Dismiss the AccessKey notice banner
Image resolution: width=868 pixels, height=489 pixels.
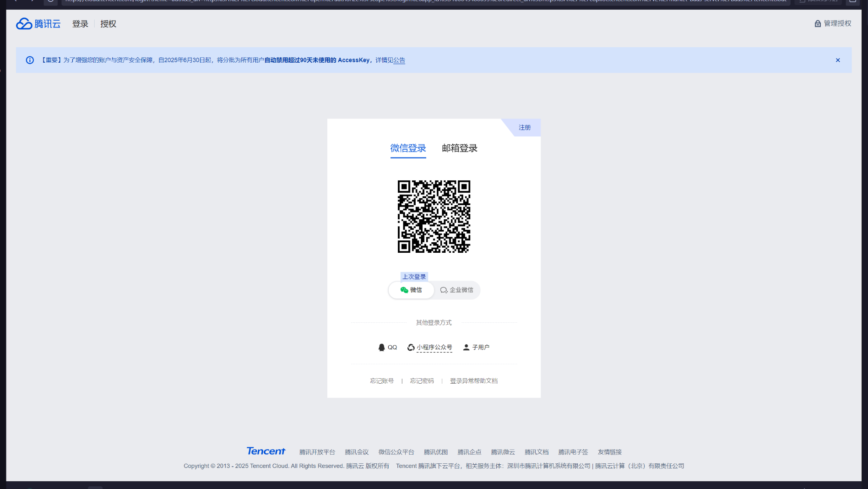[x=838, y=60]
